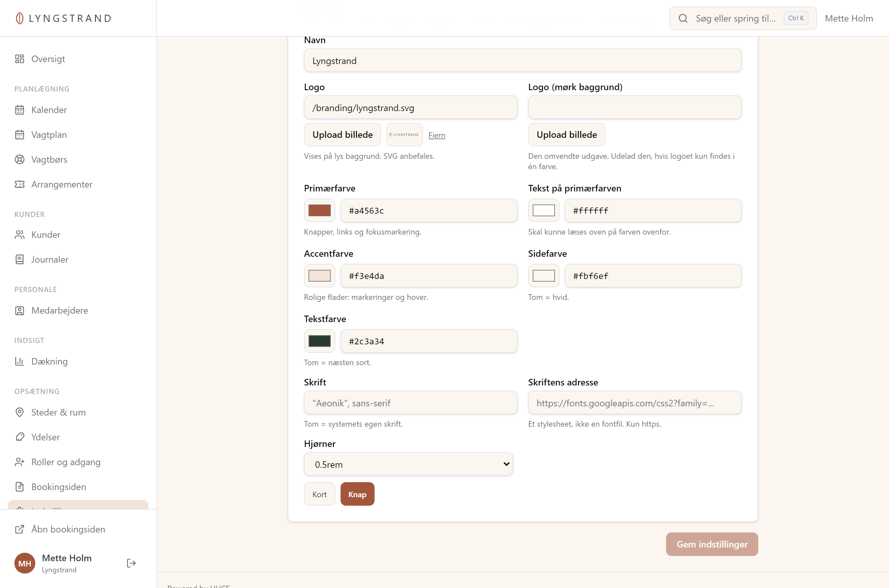Click the Steder & rum pin icon
The height and width of the screenshot is (588, 889).
point(20,413)
